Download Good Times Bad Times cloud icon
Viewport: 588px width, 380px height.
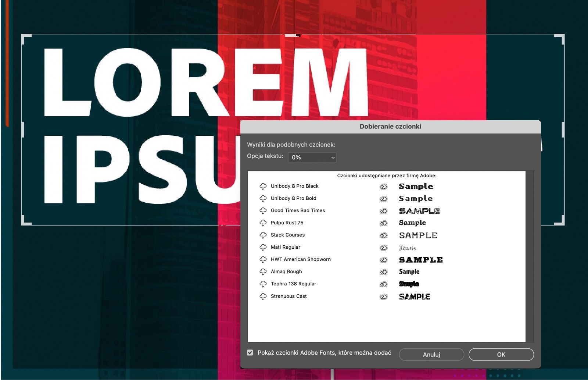[x=263, y=211]
